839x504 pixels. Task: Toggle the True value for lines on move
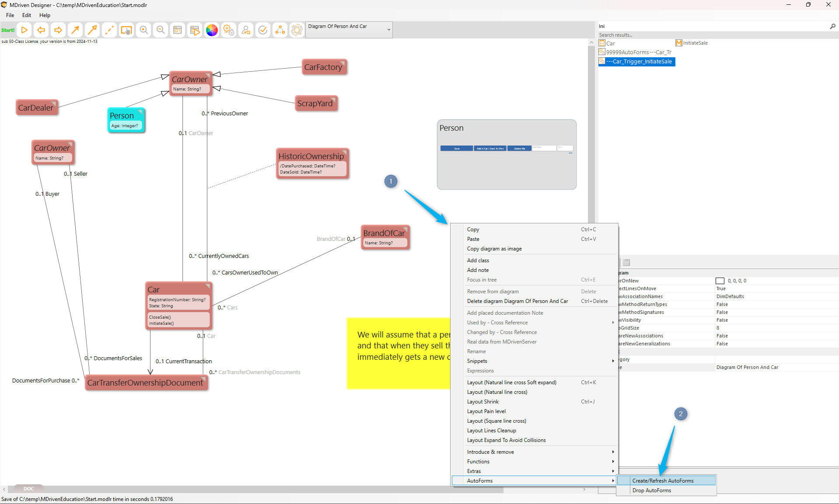point(721,288)
